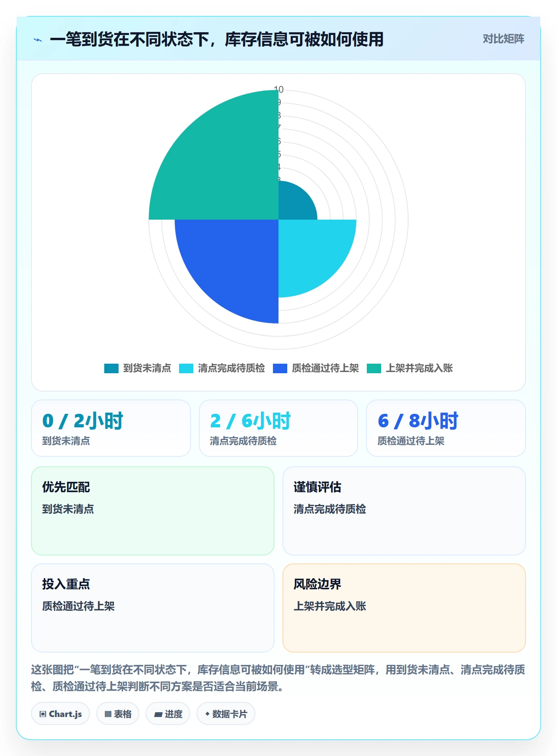Open the 优先匹配 matrix card
The width and height of the screenshot is (557, 756).
coord(153,511)
